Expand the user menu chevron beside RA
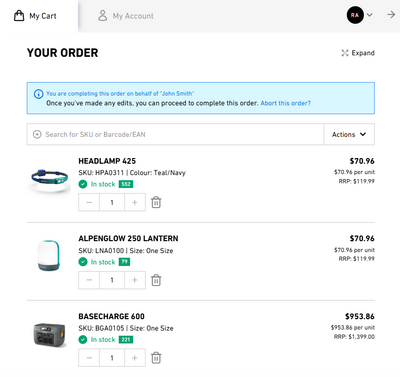This screenshot has height=377, width=400. point(369,15)
